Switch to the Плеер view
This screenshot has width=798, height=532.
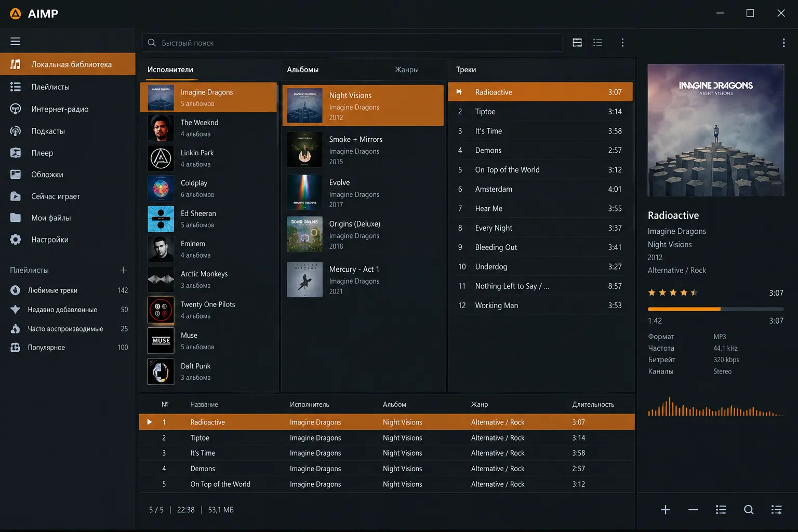68,153
